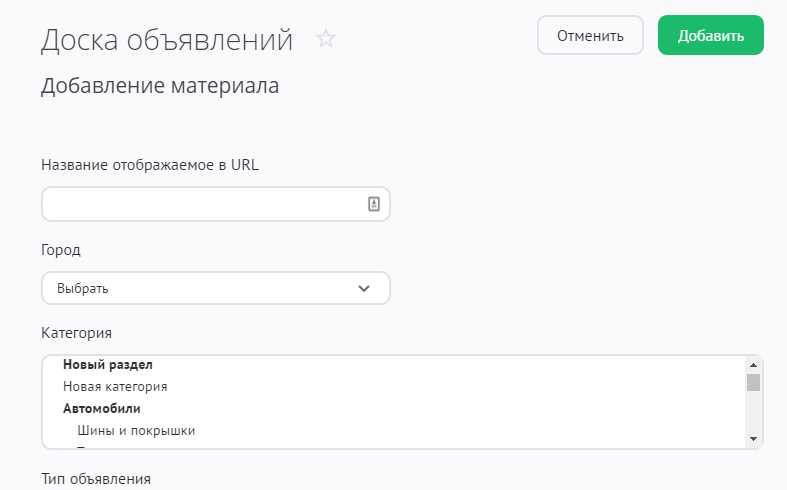Choose Новая категория from category list

point(114,386)
